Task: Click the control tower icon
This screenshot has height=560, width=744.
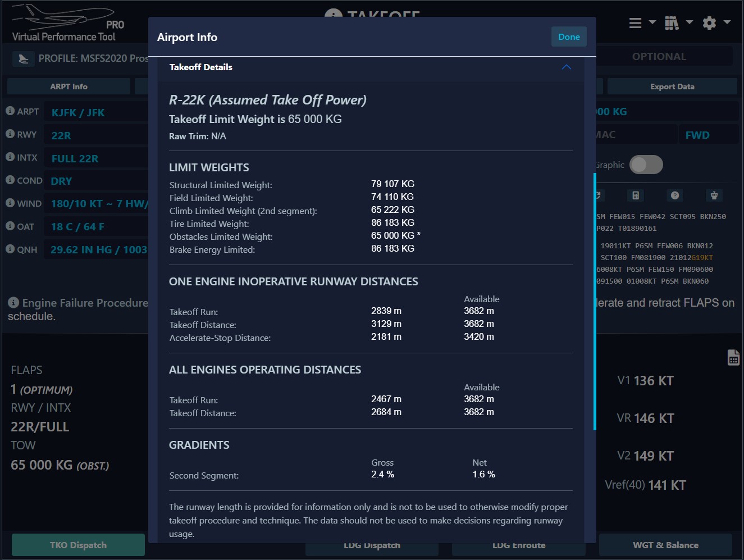Action: coord(714,195)
